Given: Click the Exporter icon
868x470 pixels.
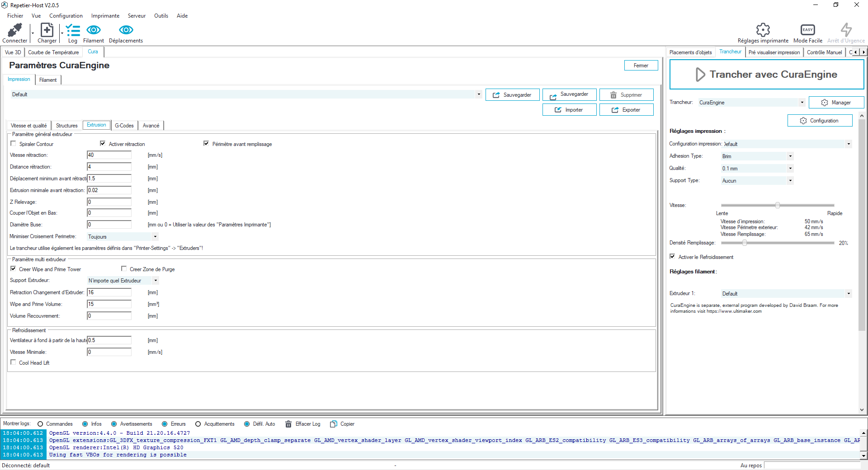Looking at the screenshot, I should [x=615, y=110].
